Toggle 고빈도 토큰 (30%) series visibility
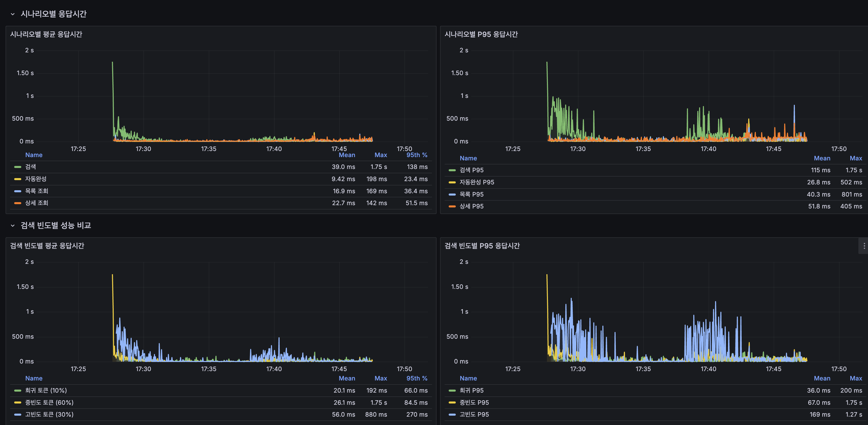Image resolution: width=868 pixels, height=425 pixels. click(x=49, y=415)
